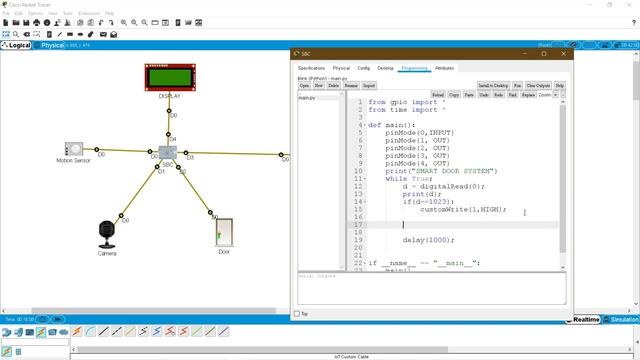The image size is (640, 360).
Task: Select the Network Devices category icon
Action: click(7, 332)
